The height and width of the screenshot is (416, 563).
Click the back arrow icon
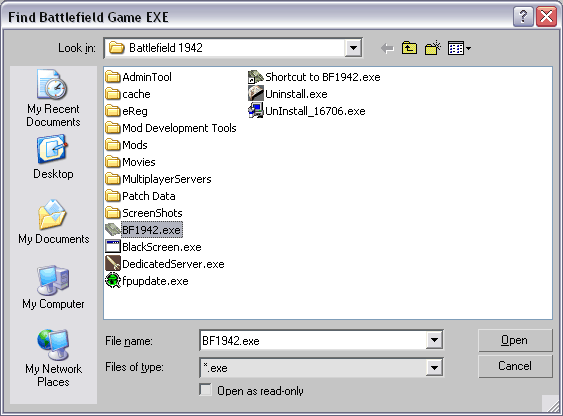(x=387, y=48)
